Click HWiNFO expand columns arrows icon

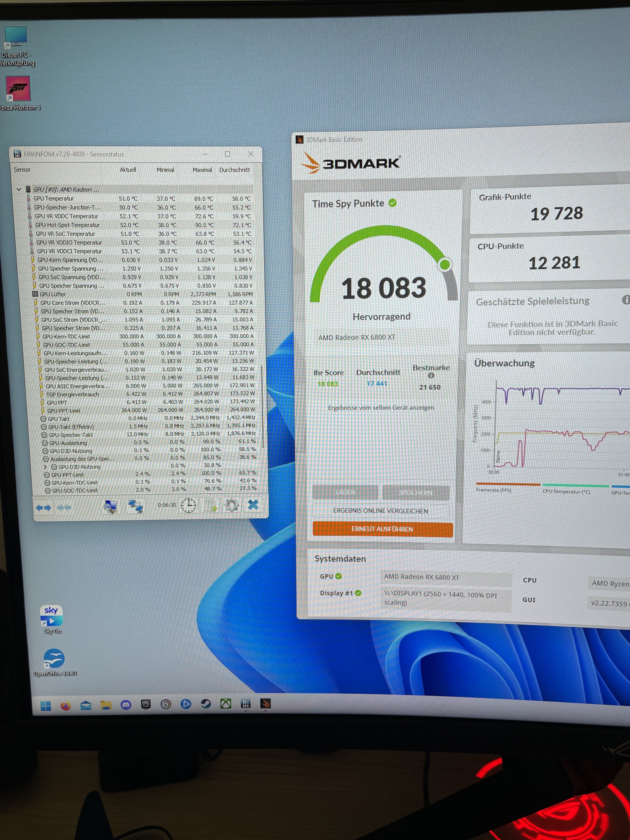point(43,507)
